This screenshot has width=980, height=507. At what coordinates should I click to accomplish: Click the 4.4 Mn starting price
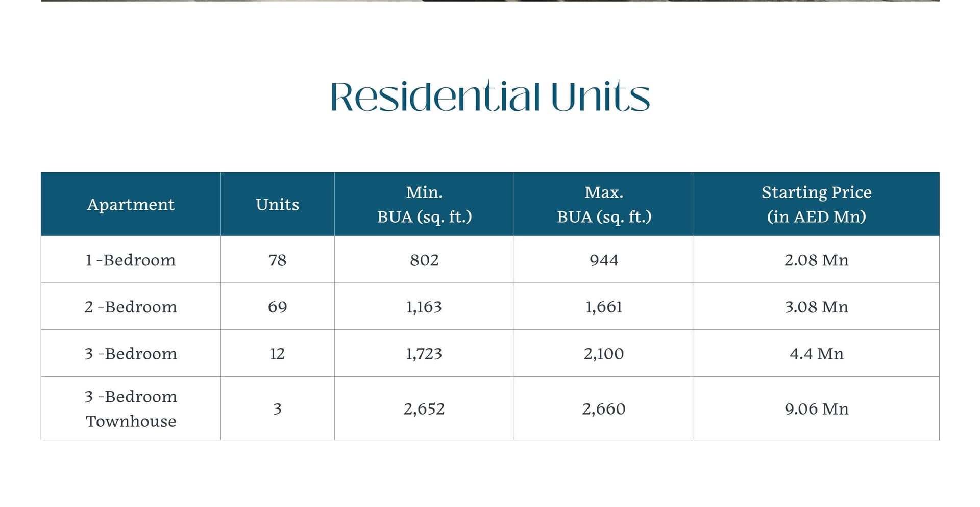click(817, 354)
